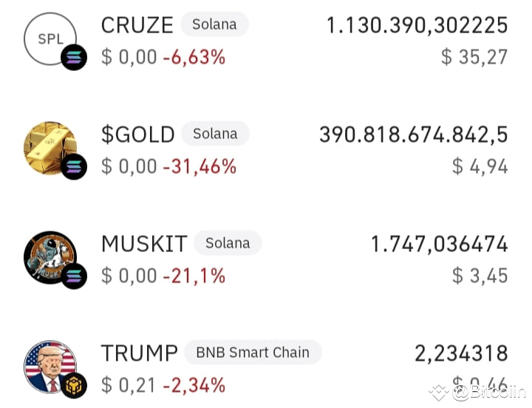Open the CRUZE SPL token icon
The width and height of the screenshot is (532, 408).
[x=50, y=38]
